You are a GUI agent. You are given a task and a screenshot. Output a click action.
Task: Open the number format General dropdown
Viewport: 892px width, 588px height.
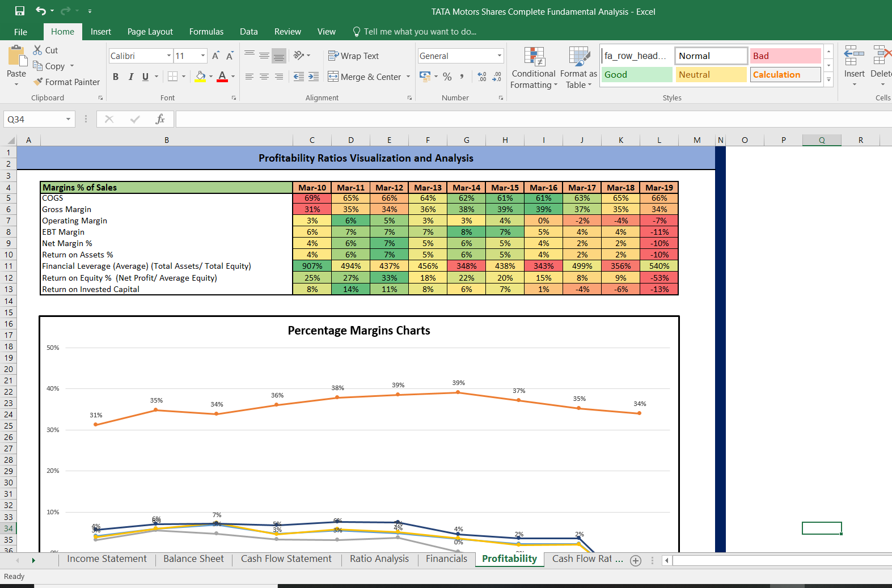[500, 56]
